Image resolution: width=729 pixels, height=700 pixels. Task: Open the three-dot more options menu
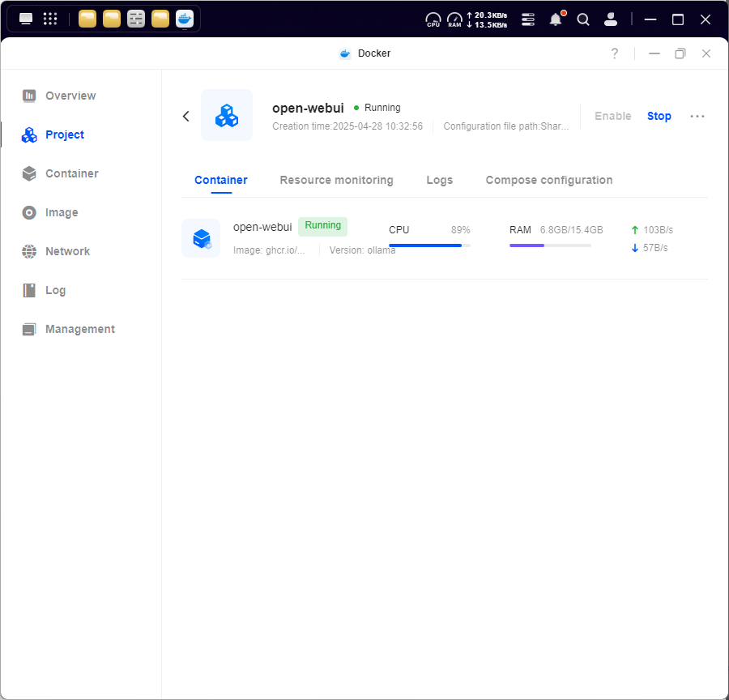[x=697, y=116]
